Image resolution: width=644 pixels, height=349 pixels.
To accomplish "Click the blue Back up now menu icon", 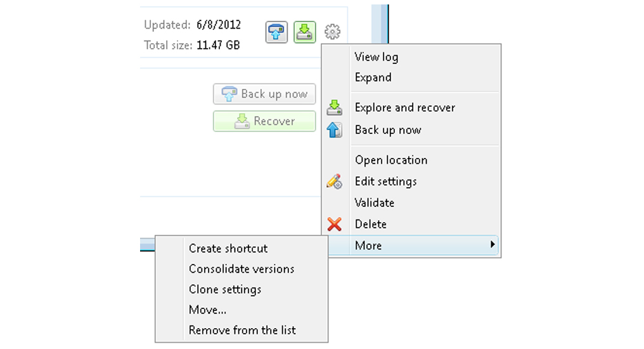I will click(334, 130).
